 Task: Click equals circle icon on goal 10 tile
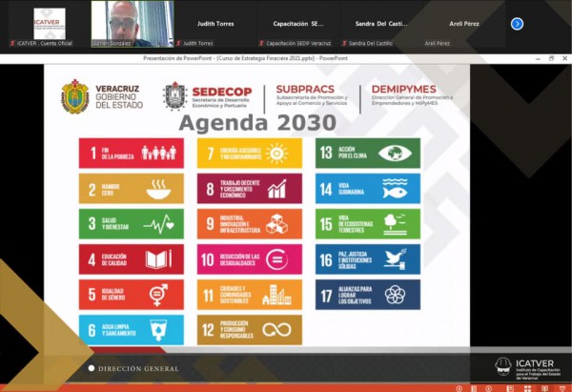(276, 259)
